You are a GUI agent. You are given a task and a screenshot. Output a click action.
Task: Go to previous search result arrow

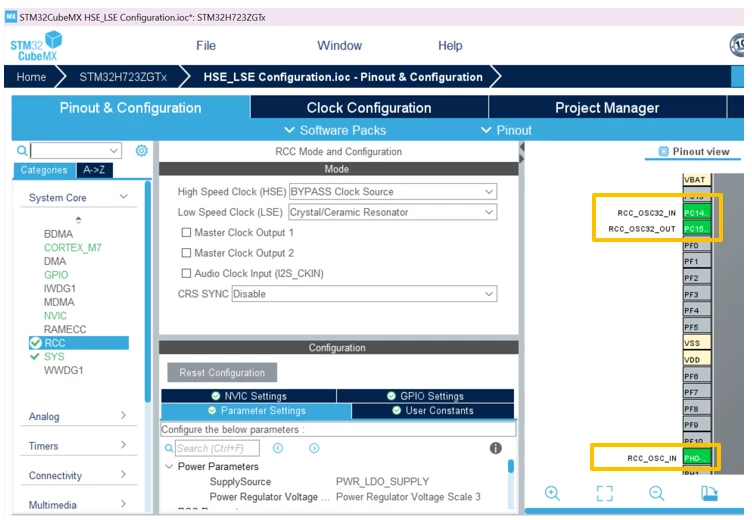278,448
